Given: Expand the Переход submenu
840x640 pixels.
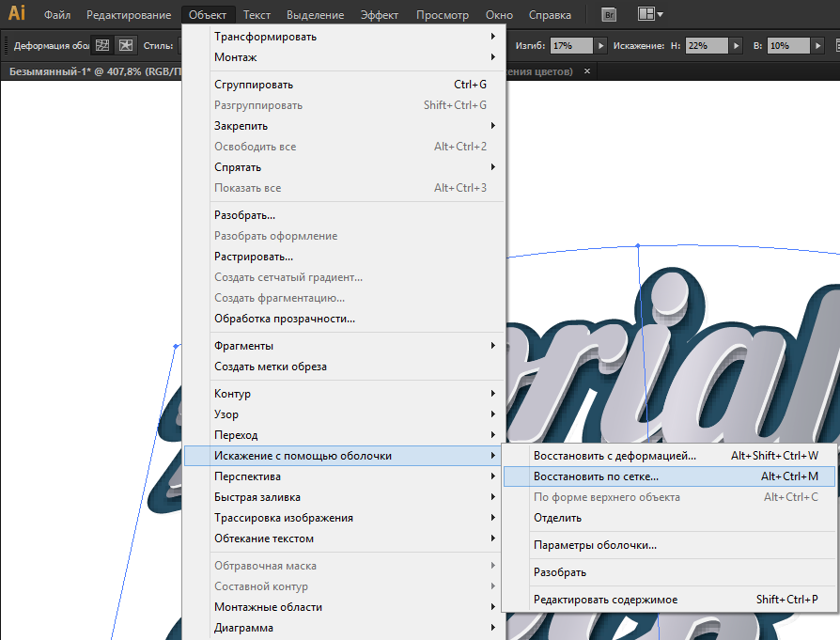Looking at the screenshot, I should (343, 435).
